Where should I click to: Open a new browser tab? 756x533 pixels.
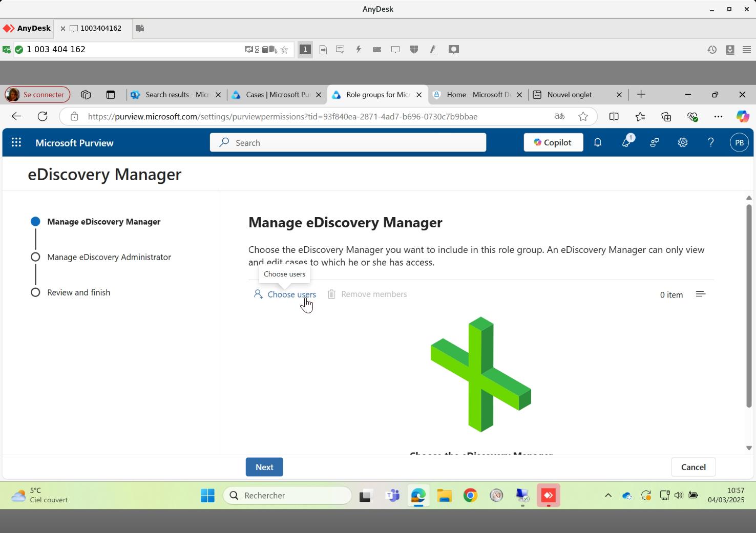coord(641,95)
